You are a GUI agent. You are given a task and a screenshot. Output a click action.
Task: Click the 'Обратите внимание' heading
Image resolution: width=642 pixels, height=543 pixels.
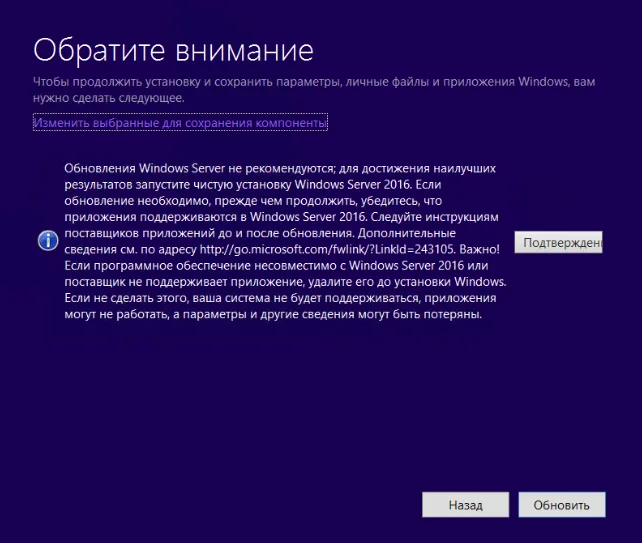[x=173, y=49]
